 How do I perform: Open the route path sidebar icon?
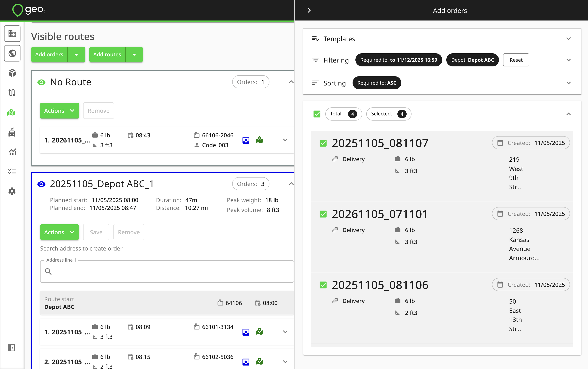[x=12, y=93]
